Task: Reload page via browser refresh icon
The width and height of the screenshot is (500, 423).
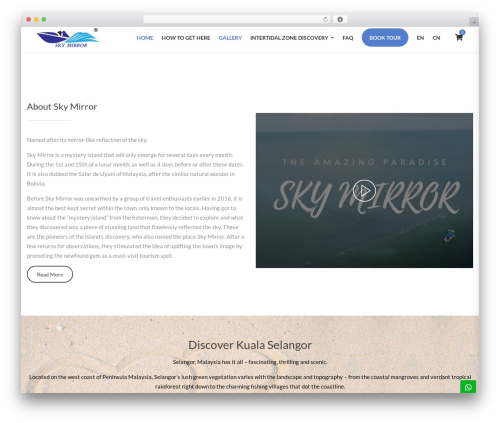Action: [325, 20]
